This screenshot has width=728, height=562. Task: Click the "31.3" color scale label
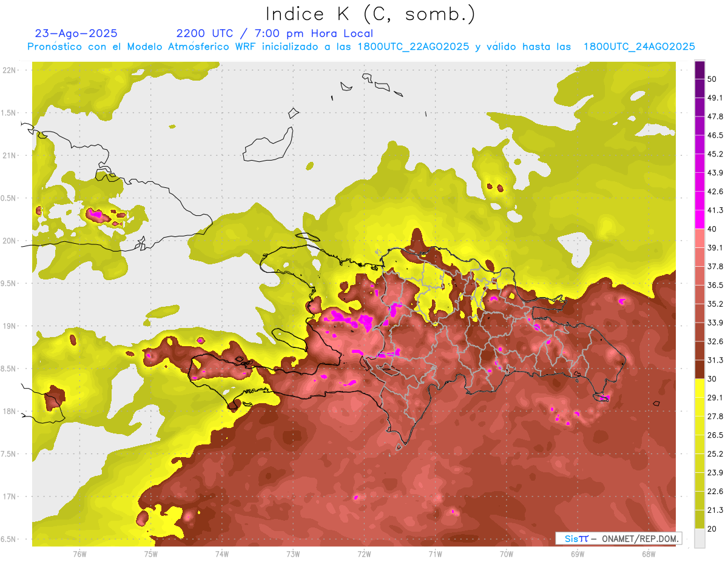click(715, 360)
